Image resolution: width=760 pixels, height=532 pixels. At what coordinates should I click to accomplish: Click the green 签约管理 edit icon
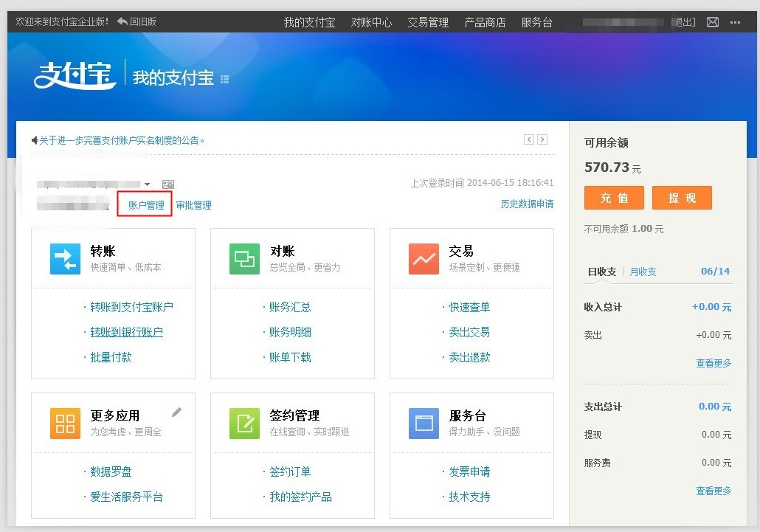click(244, 424)
